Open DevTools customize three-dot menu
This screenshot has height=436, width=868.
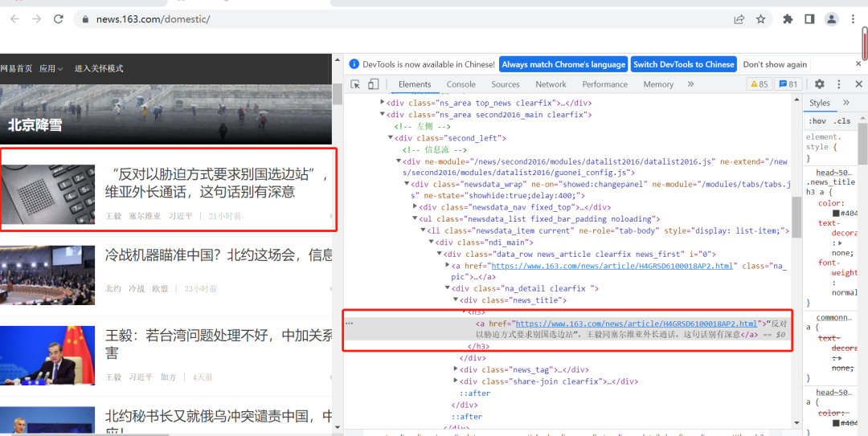coord(838,84)
